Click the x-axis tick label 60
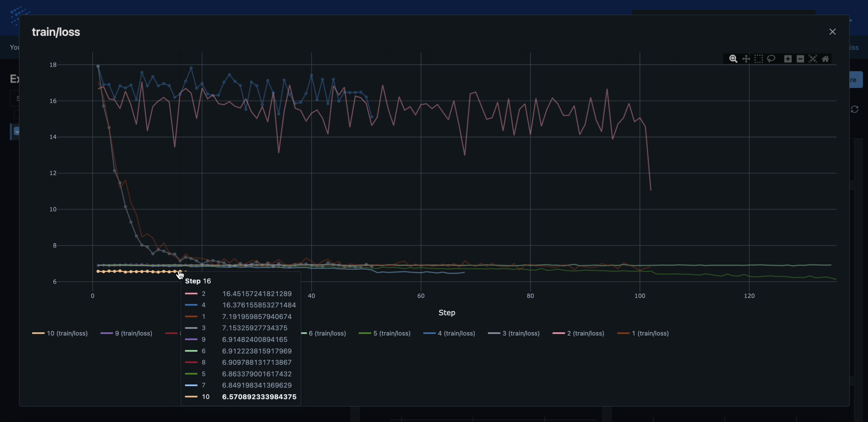868x422 pixels. 421,296
